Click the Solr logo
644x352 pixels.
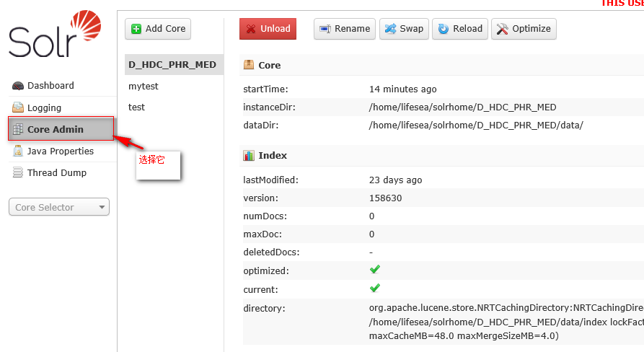tap(55, 34)
